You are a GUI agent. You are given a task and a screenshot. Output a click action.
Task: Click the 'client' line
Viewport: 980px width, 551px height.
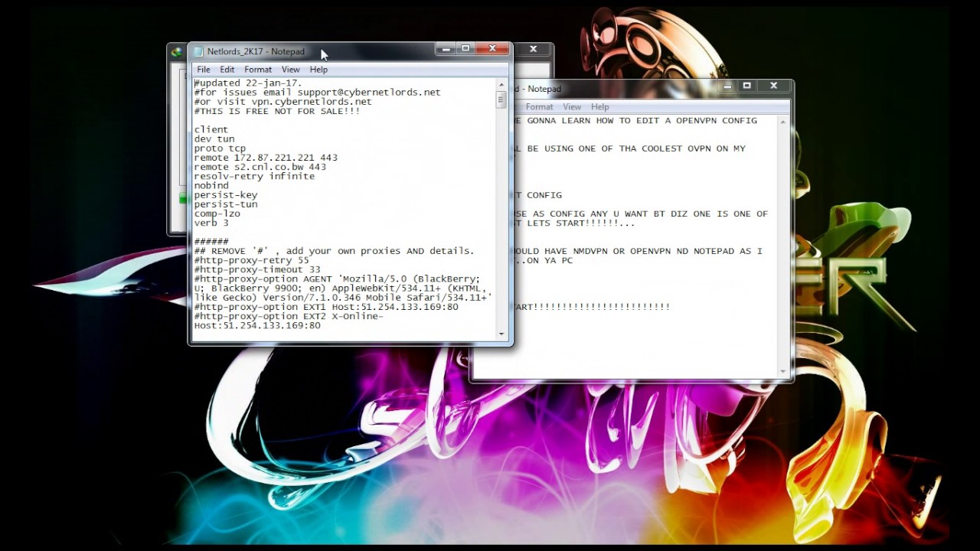[x=211, y=130]
